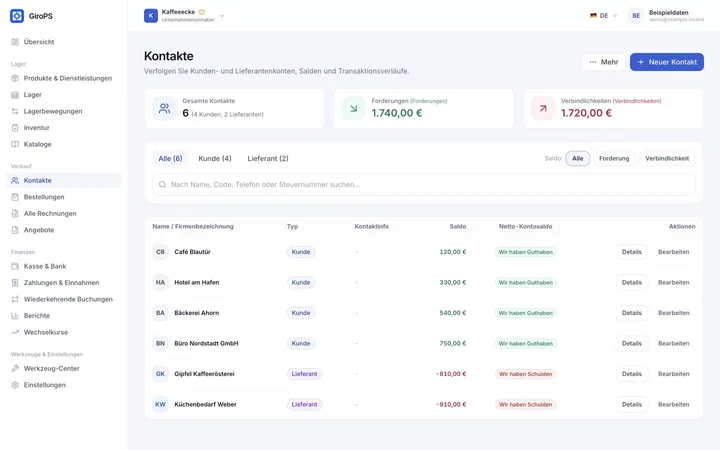Open the Mehr options menu
The image size is (720, 450).
603,62
